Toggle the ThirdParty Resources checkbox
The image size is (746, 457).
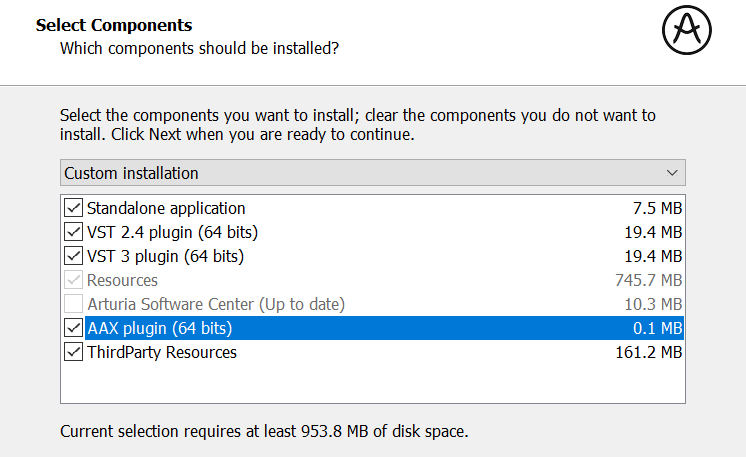point(73,352)
